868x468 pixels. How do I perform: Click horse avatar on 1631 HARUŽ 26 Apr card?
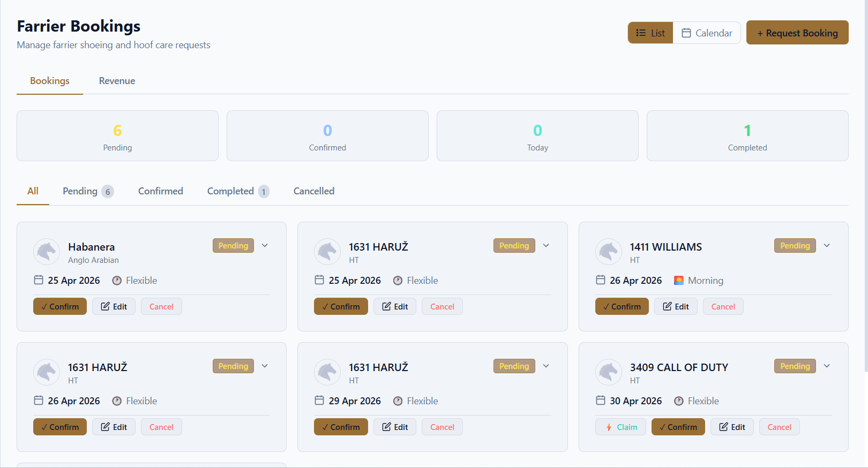[x=47, y=372]
